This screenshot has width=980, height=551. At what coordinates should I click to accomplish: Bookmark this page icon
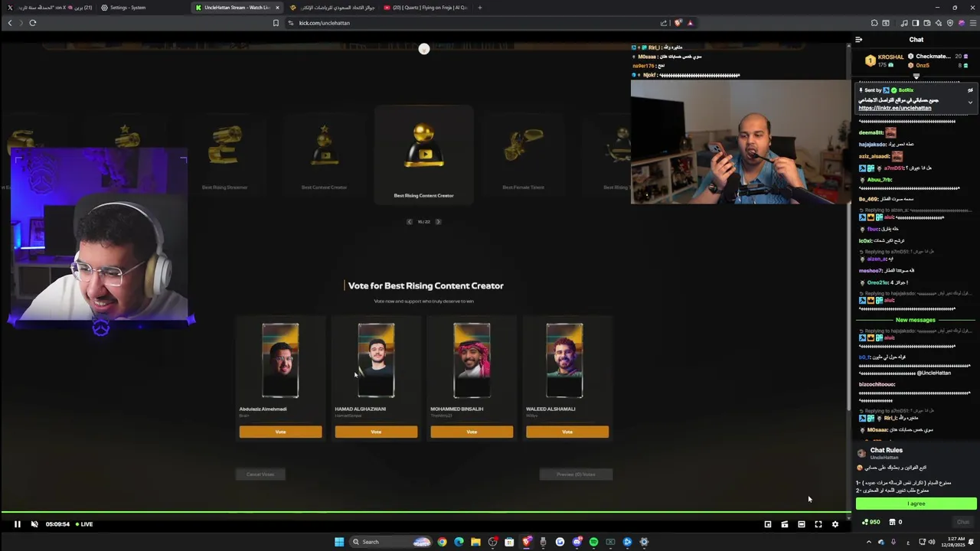coord(276,23)
